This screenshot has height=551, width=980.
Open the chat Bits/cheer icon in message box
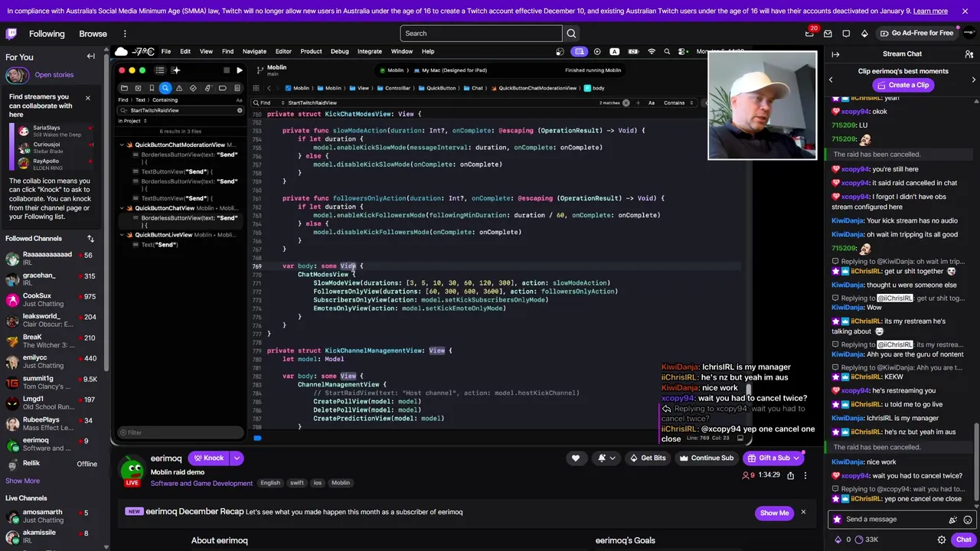click(952, 519)
